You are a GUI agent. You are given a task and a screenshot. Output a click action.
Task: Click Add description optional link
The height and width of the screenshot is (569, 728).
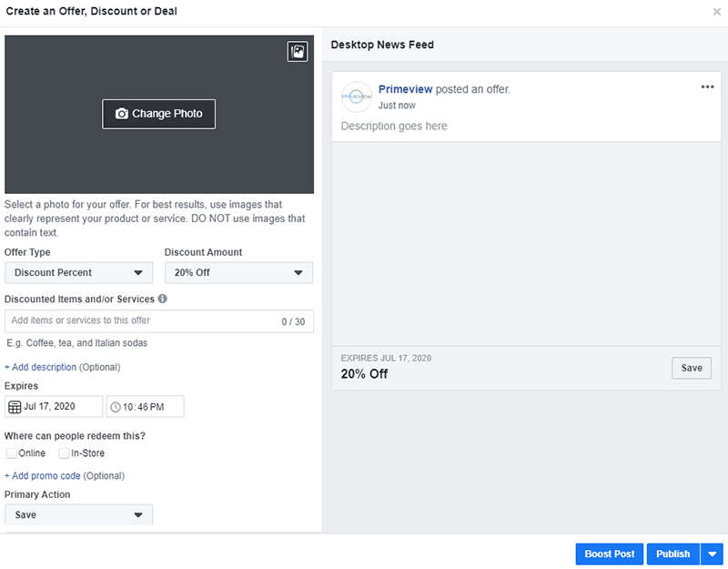point(41,367)
